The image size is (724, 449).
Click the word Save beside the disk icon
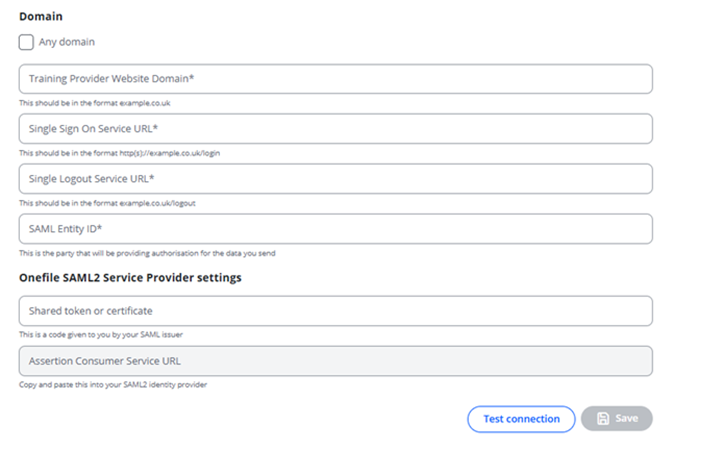[x=627, y=418]
